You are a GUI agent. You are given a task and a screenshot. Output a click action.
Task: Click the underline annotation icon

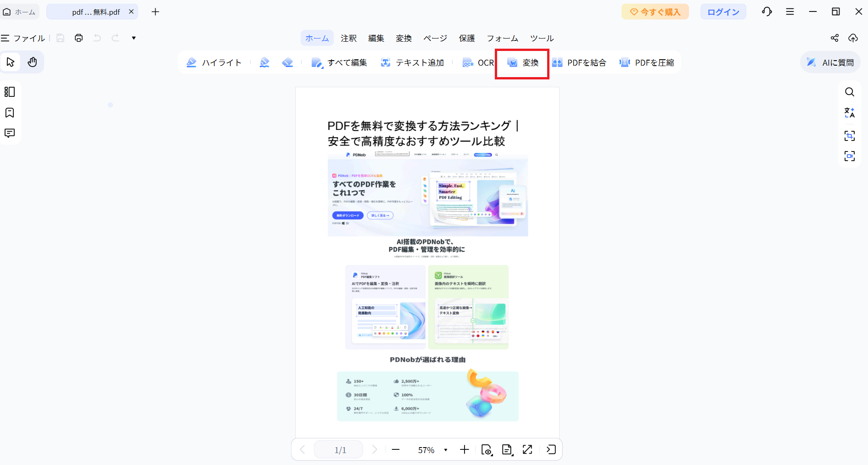tap(264, 62)
